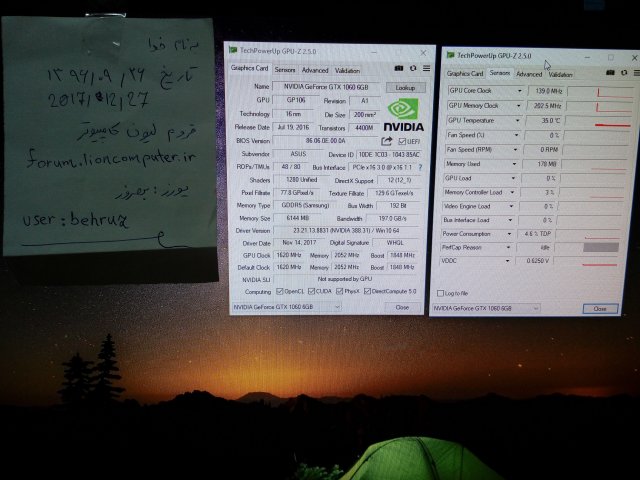Click the Release Date value Jul 19, 2016
This screenshot has height=480, width=640.
click(293, 127)
